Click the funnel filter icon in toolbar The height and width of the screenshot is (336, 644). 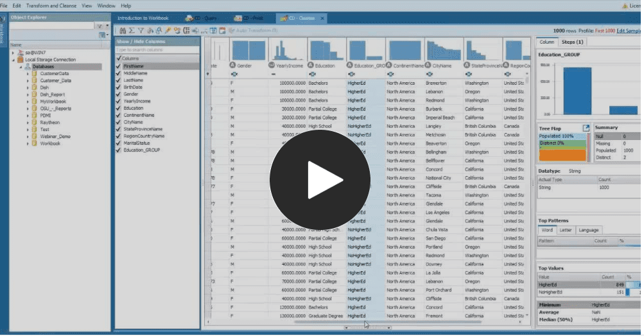coord(141,30)
